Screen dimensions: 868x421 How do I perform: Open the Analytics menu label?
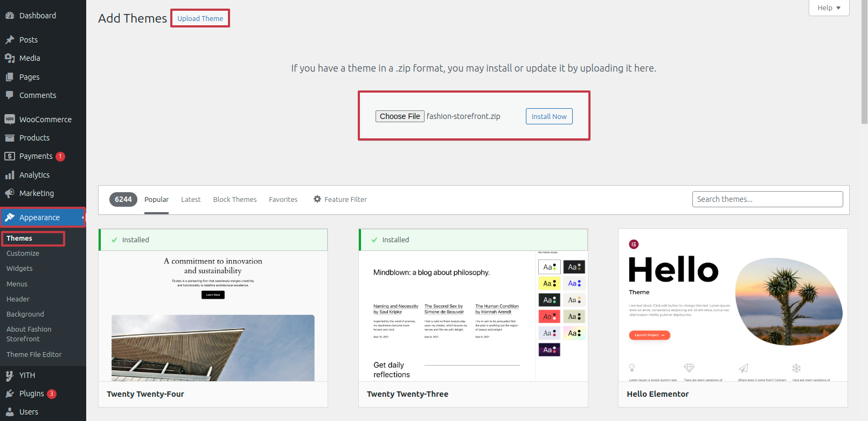[x=34, y=175]
